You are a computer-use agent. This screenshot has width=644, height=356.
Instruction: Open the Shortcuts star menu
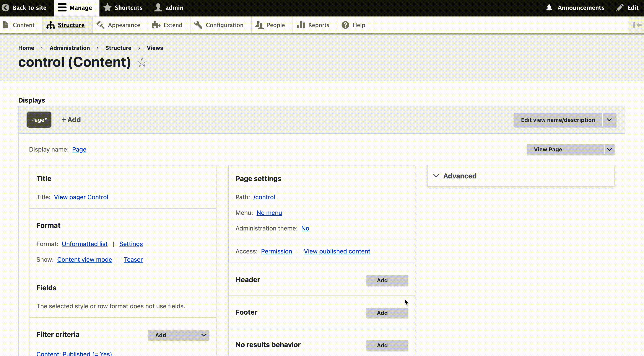coord(123,8)
